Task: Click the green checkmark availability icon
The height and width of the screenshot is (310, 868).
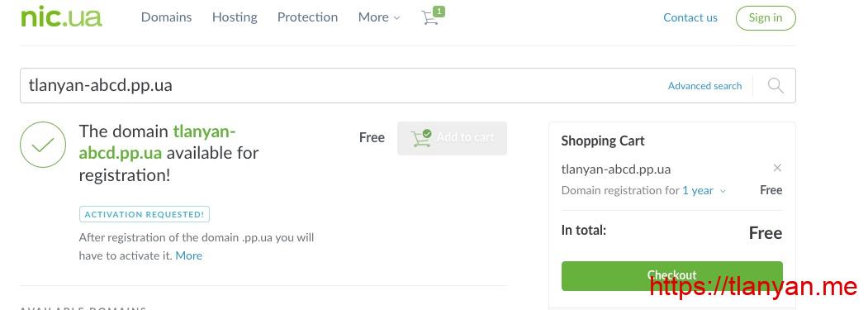Action: (43, 145)
